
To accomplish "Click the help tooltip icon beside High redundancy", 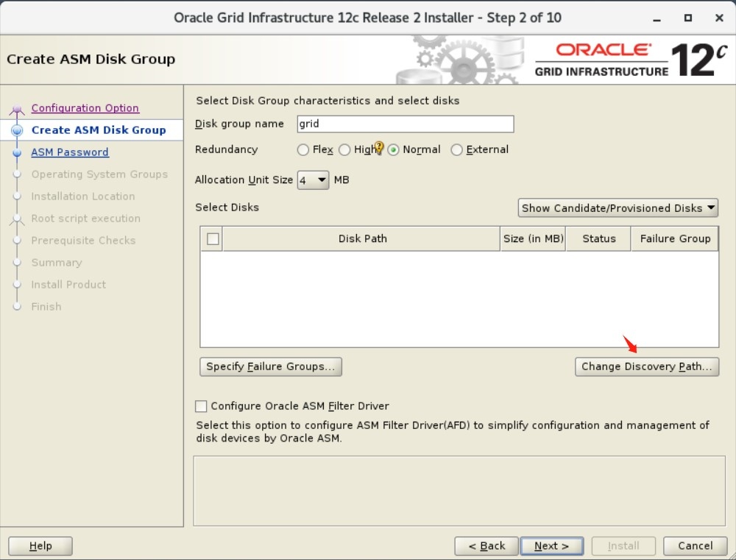I will [x=379, y=148].
